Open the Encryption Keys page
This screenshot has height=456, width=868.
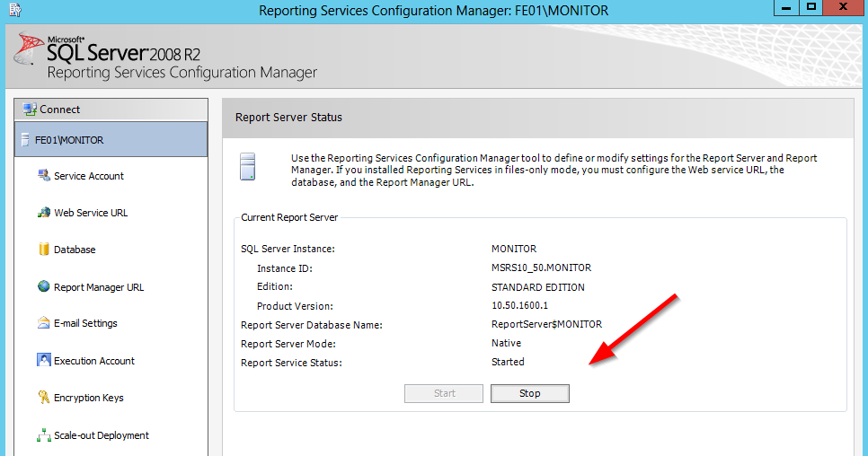pos(89,398)
